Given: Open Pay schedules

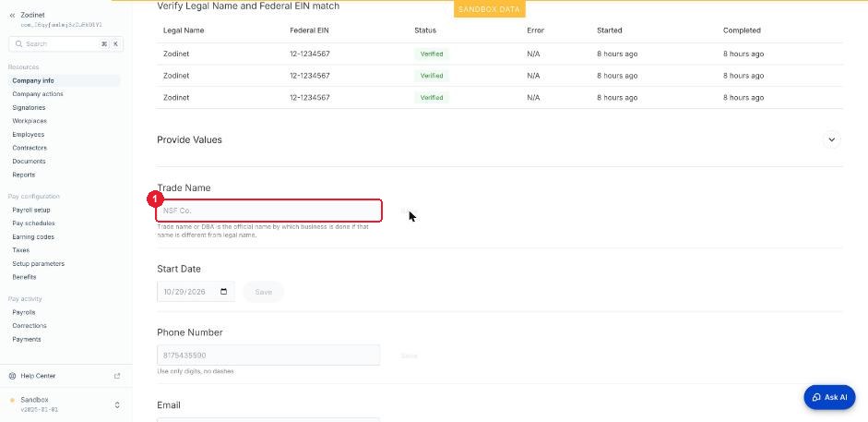Looking at the screenshot, I should click(x=33, y=223).
